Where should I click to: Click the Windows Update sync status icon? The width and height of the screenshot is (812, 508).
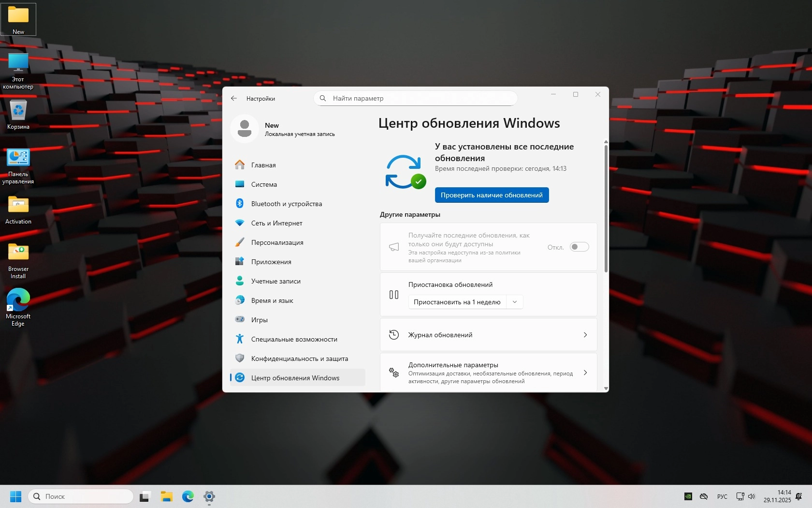tap(405, 172)
